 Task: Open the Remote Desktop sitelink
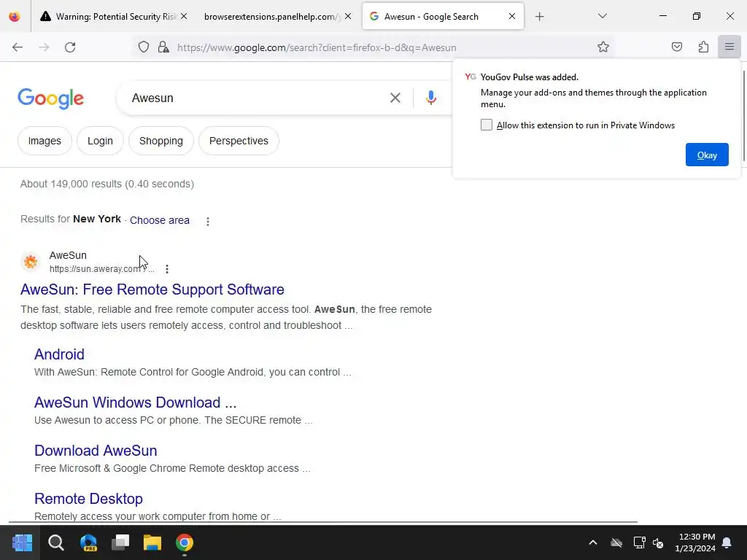[88, 499]
